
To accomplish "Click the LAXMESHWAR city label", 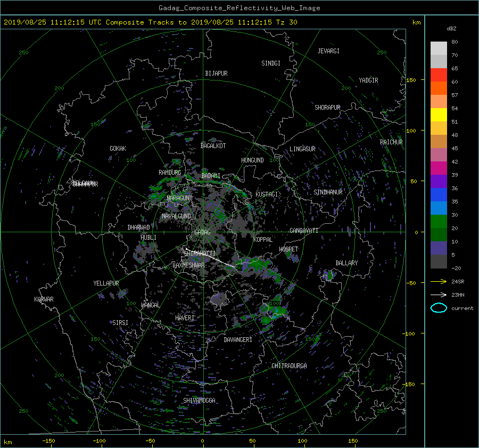I will coord(188,265).
